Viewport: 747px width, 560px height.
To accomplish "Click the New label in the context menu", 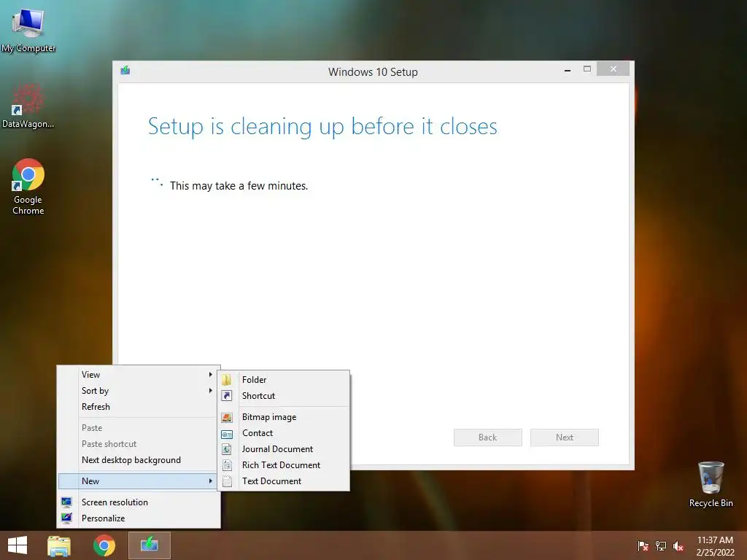I will (x=90, y=481).
